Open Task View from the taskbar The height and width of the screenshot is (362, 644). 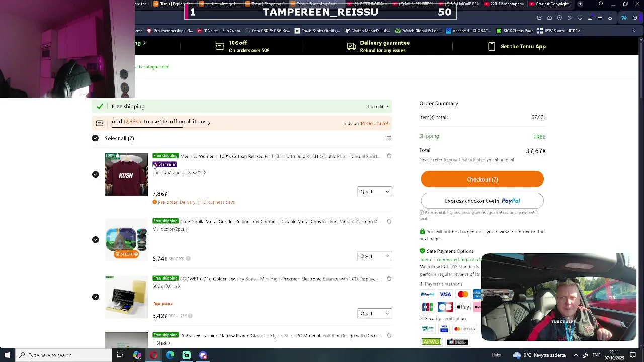pyautogui.click(x=120, y=355)
